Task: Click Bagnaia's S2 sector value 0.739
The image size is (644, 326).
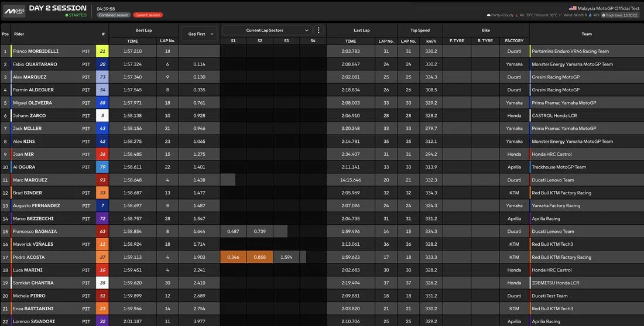Action: tap(260, 232)
